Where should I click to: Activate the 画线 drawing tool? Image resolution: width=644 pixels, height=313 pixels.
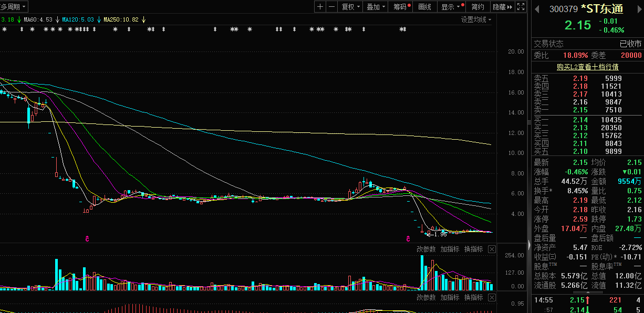pyautogui.click(x=425, y=7)
